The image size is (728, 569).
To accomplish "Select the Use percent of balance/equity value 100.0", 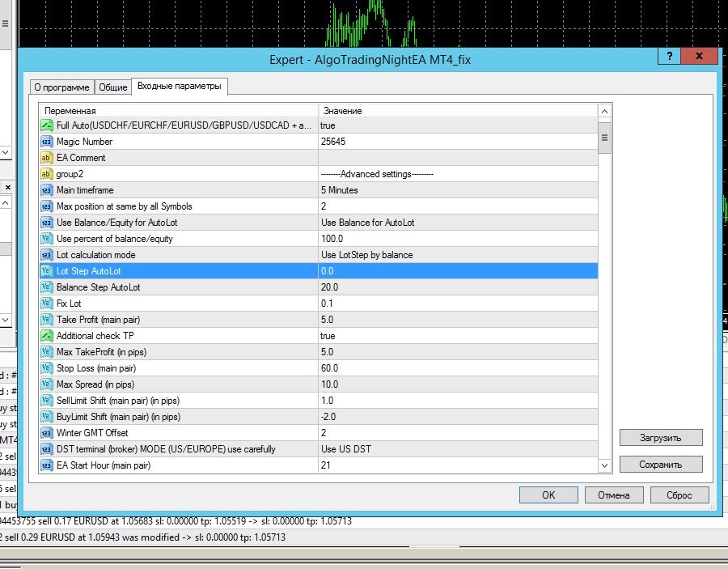I will (458, 239).
